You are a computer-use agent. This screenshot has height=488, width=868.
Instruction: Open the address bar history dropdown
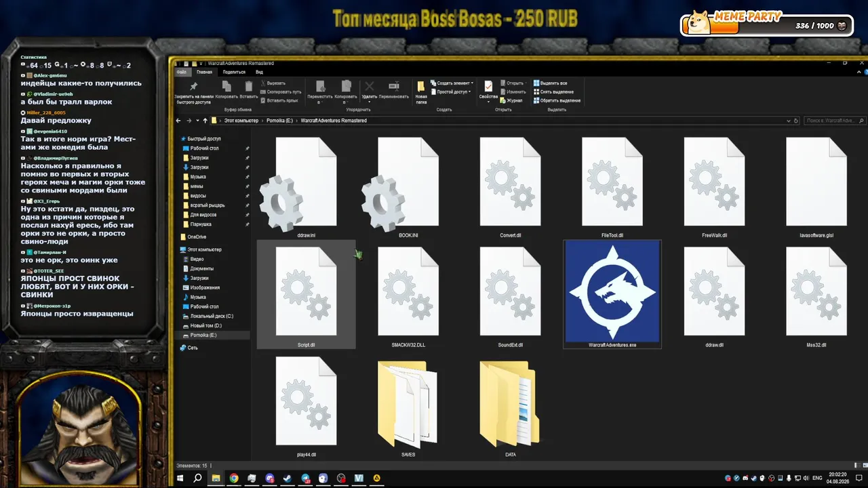[788, 121]
